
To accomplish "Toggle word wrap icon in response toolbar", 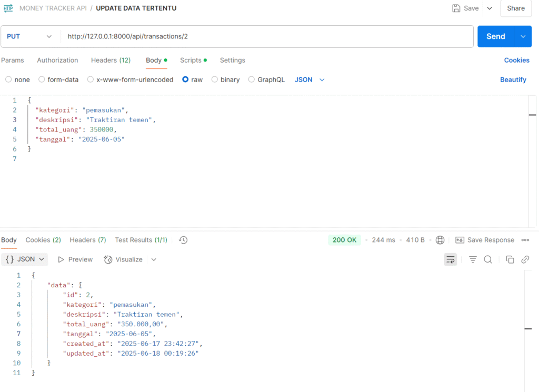I will click(x=451, y=259).
